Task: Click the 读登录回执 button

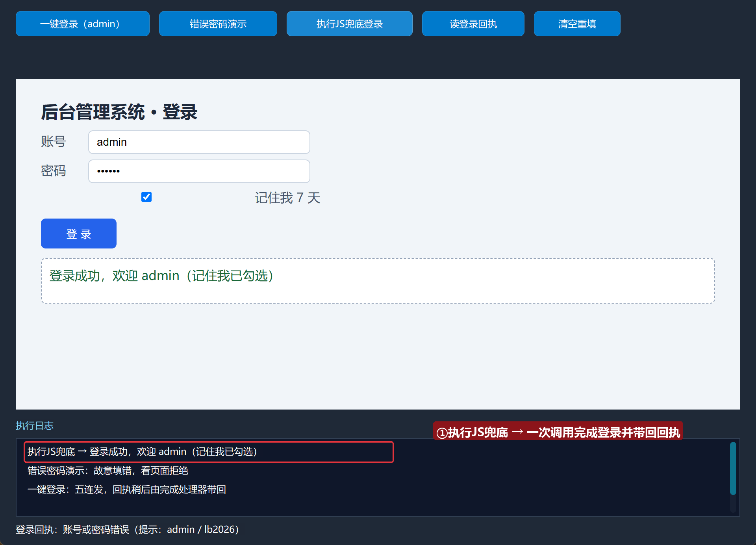Action: (x=473, y=24)
